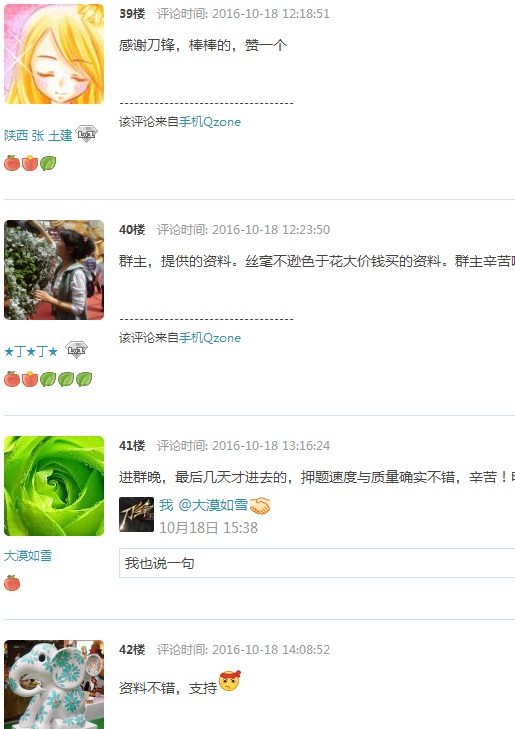Open ★丁★丁★ user profile link

coord(31,351)
